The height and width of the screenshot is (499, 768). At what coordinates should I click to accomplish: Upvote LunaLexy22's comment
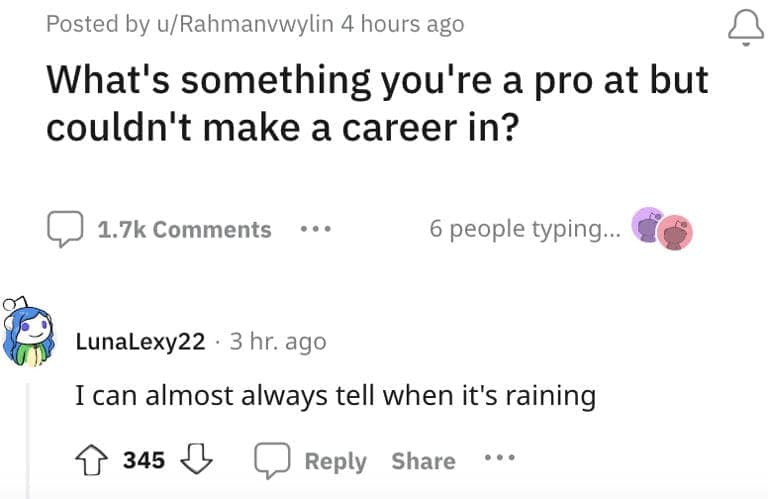click(93, 461)
